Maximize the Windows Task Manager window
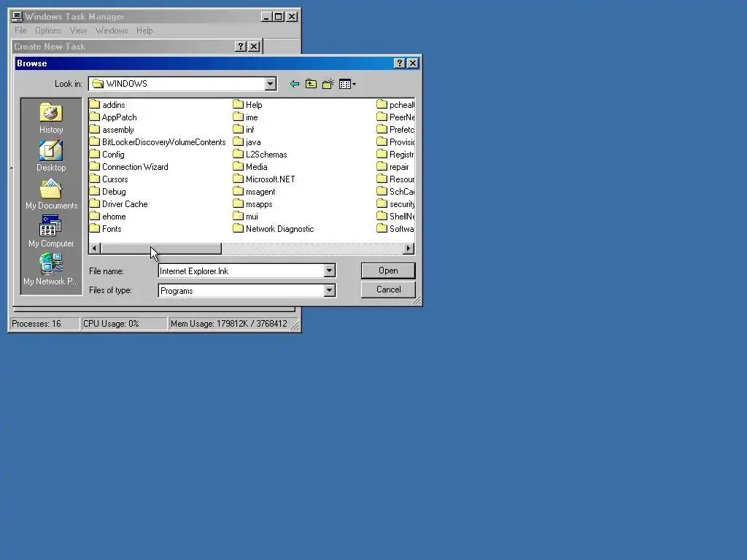The width and height of the screenshot is (747, 560). click(279, 17)
